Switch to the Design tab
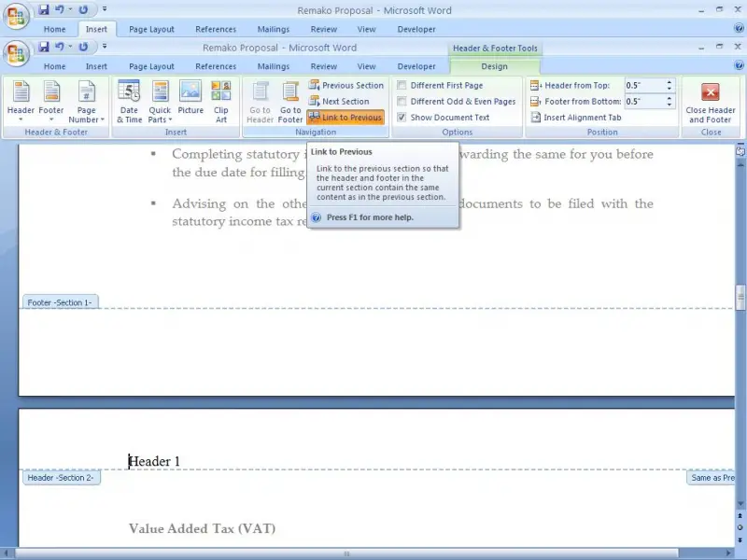 pos(494,66)
